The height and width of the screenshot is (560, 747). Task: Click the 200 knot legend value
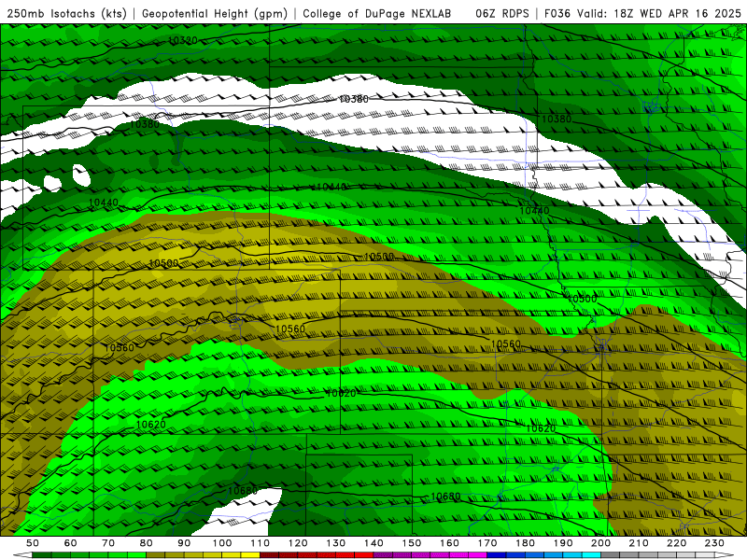pyautogui.click(x=601, y=543)
